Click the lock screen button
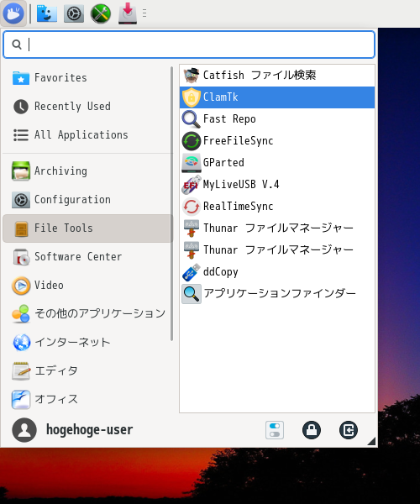 pyautogui.click(x=312, y=430)
